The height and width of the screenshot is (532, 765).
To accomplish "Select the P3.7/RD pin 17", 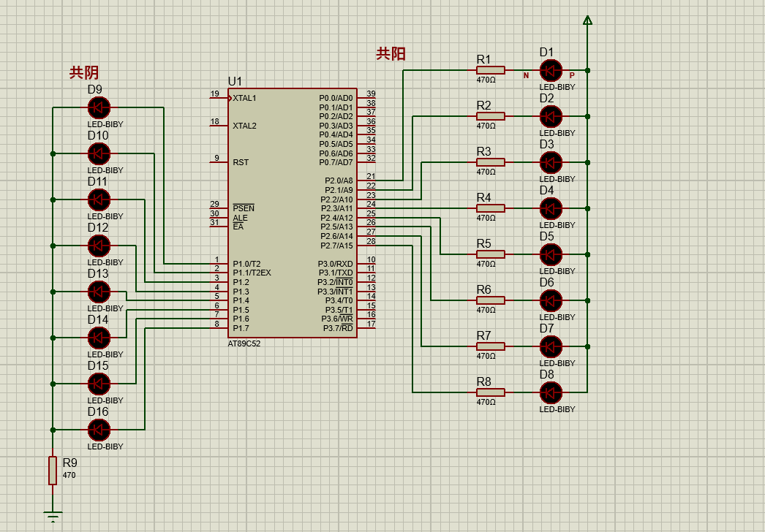I will pyautogui.click(x=366, y=328).
